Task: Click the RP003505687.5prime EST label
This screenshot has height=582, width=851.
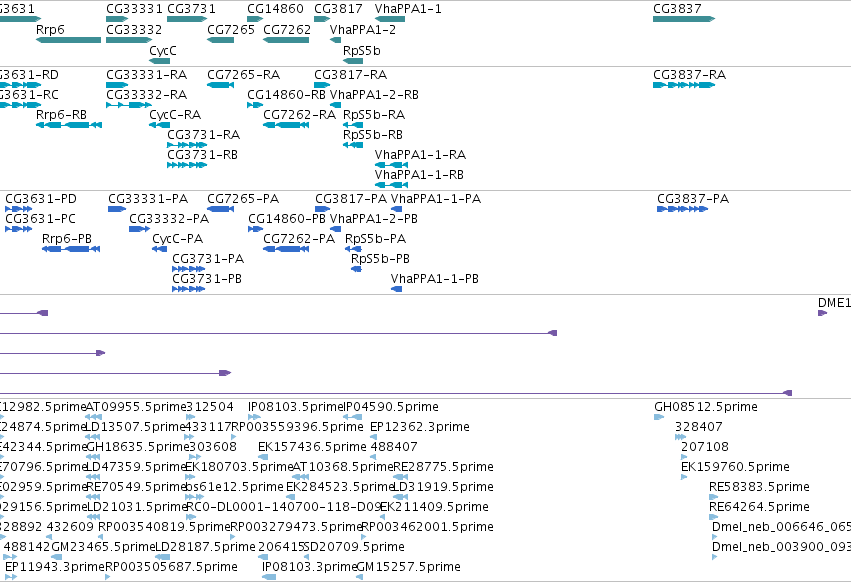Action: tap(172, 567)
